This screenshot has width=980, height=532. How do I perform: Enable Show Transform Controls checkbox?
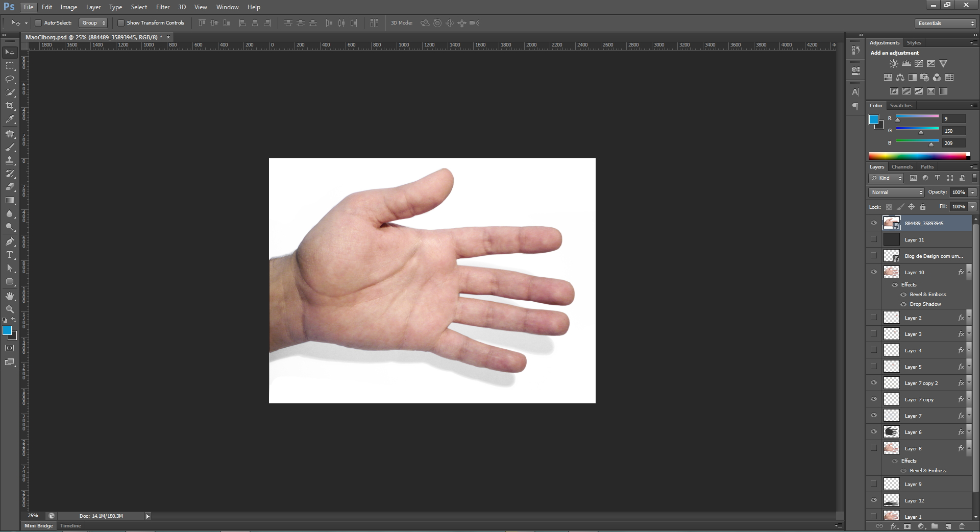point(121,23)
